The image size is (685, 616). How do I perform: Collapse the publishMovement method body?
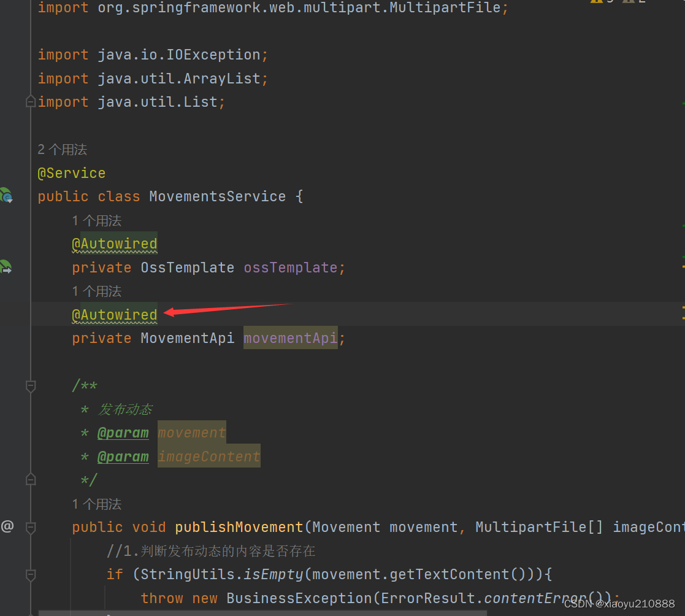[x=30, y=526]
